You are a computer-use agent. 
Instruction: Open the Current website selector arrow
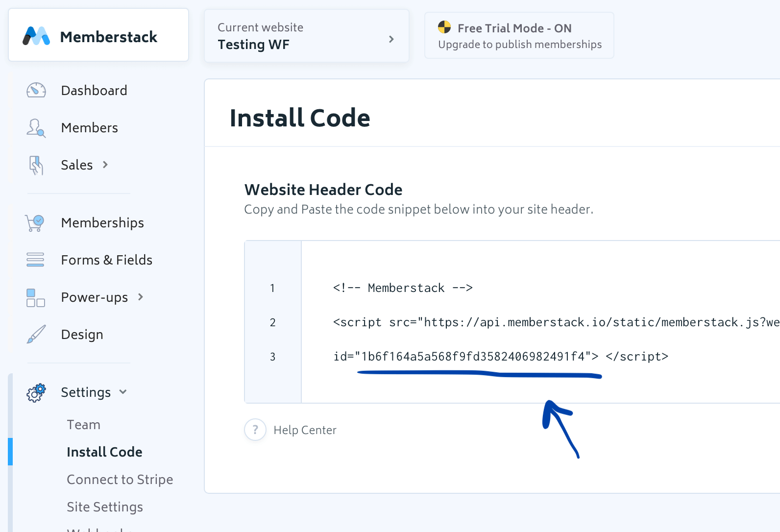tap(391, 39)
